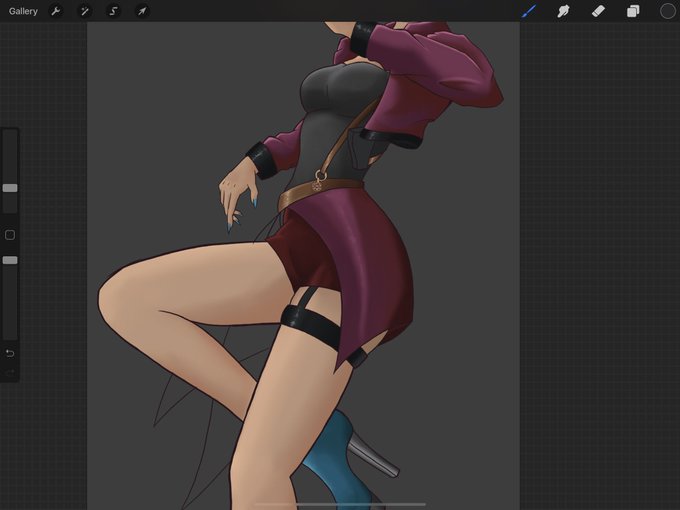Click the brush opacity slider handle
The height and width of the screenshot is (510, 680).
(10, 260)
